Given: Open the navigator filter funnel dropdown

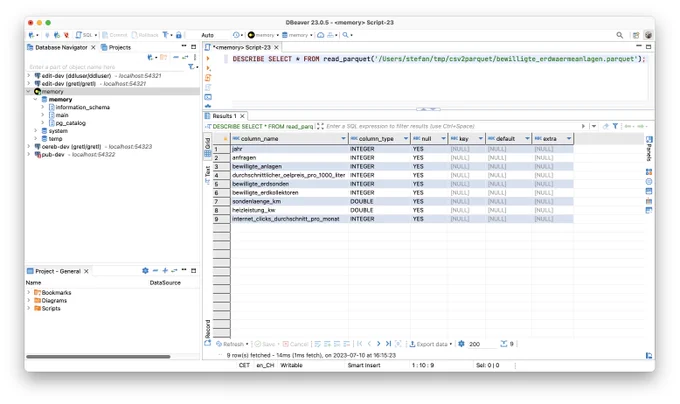Looking at the screenshot, I should [193, 67].
